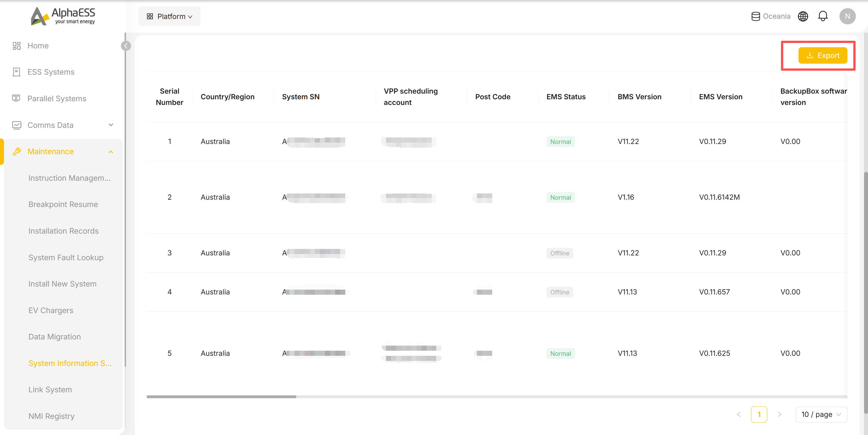
Task: Collapse the Maintenance menu chevron
Action: [111, 152]
